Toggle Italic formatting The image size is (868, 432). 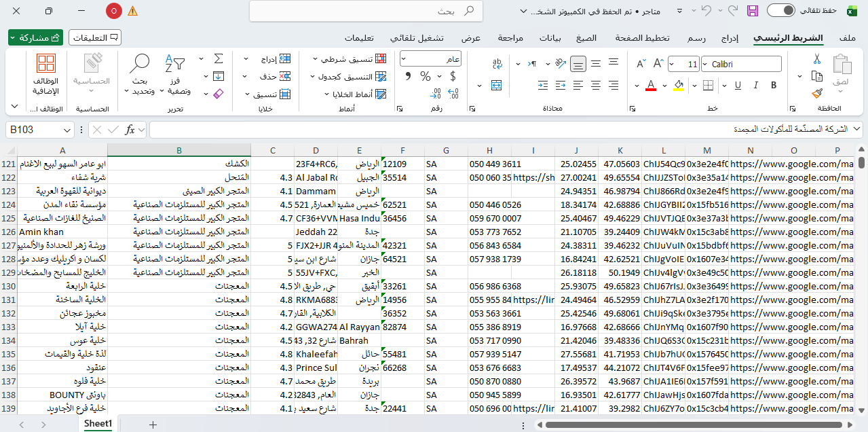click(x=755, y=85)
